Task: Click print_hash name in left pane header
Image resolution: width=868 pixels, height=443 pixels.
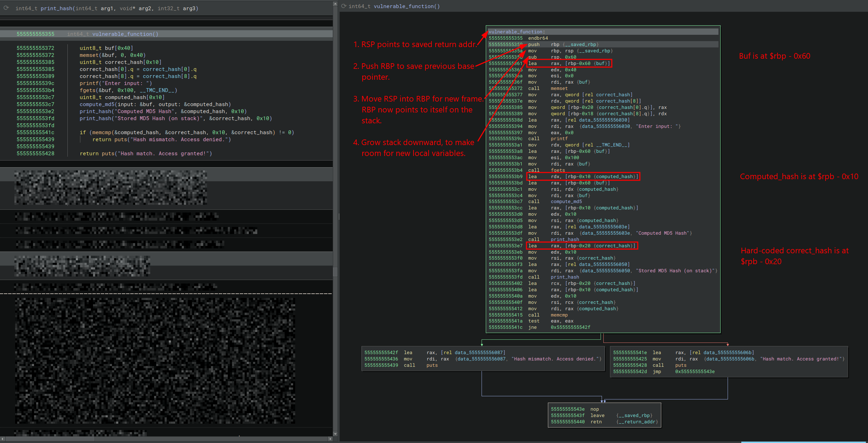Action: [x=56, y=8]
